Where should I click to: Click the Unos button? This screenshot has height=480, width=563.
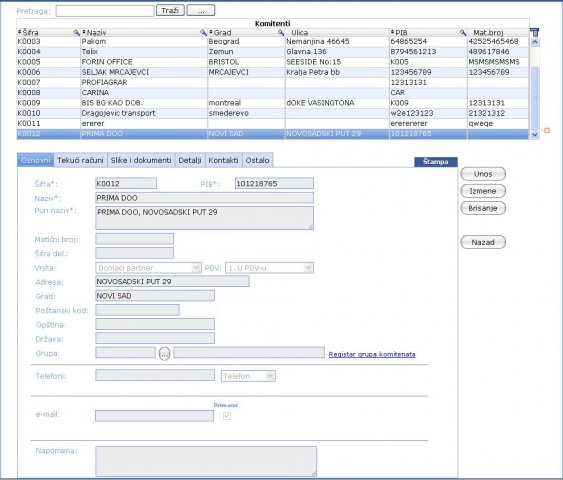[483, 174]
